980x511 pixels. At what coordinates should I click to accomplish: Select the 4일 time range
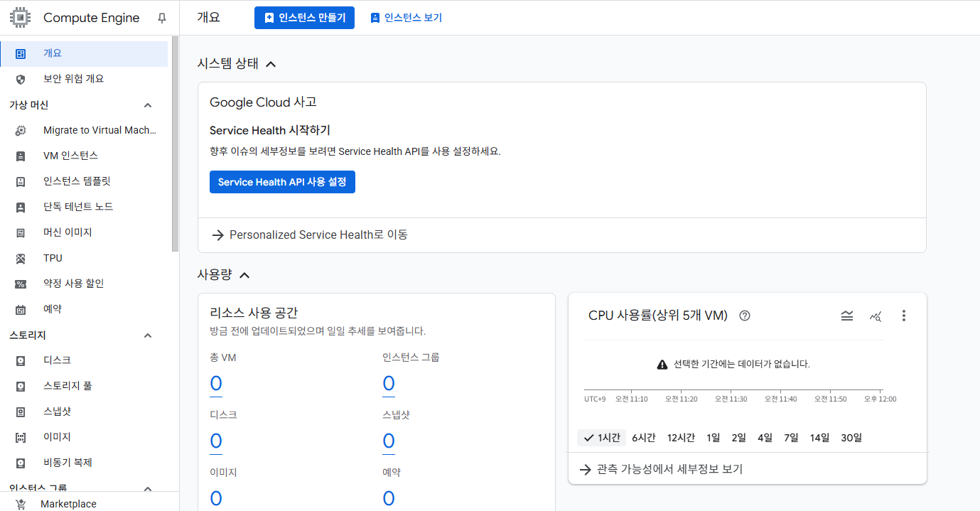(765, 438)
